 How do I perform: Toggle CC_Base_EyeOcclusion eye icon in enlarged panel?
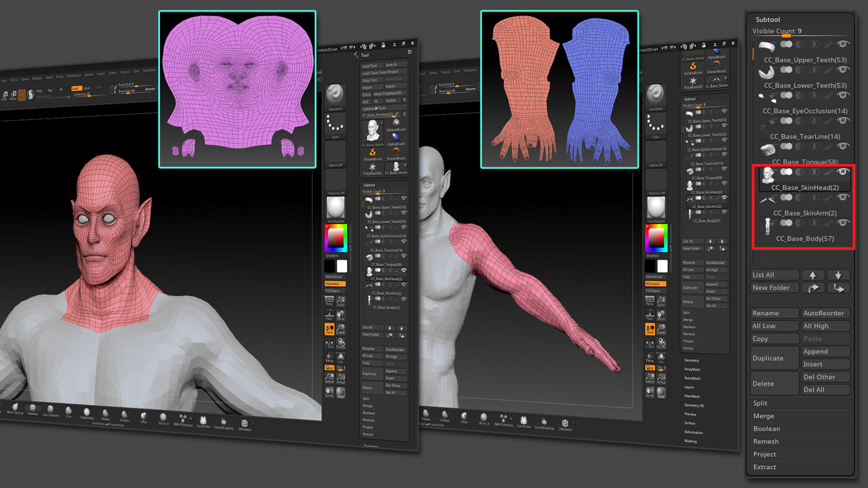point(843,96)
